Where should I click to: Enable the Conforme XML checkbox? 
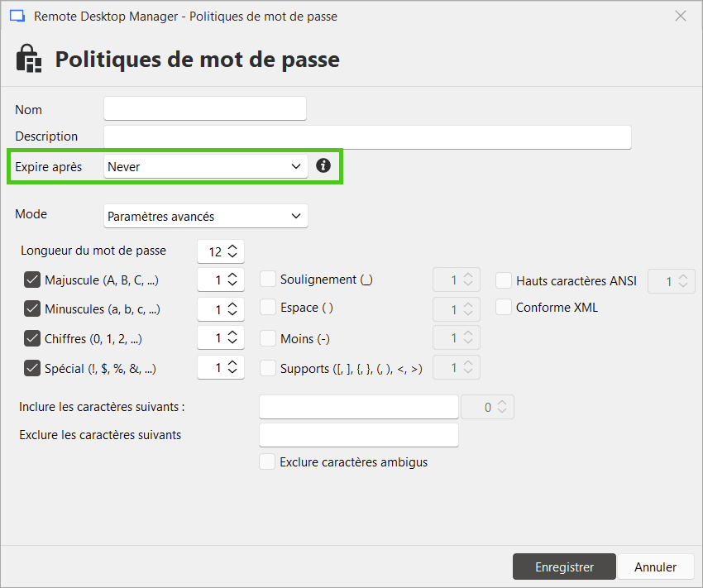pyautogui.click(x=504, y=307)
